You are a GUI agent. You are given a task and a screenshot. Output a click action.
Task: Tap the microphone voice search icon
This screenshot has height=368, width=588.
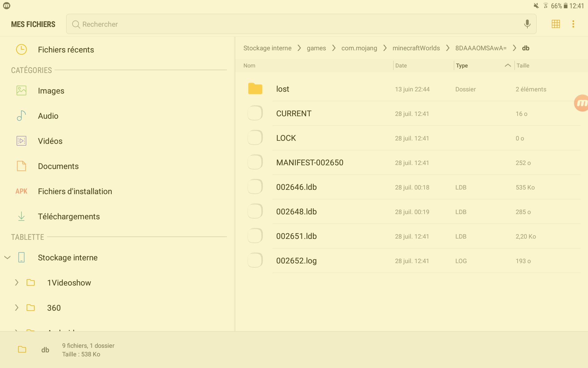click(x=527, y=24)
